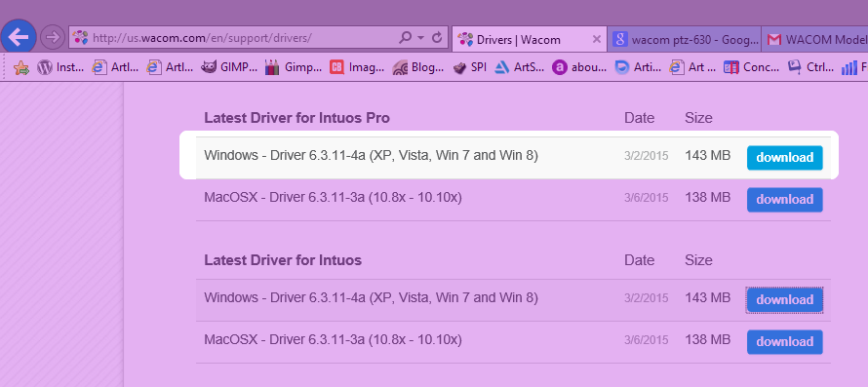Switch to WACOM Model Gmail tab

coord(816,40)
